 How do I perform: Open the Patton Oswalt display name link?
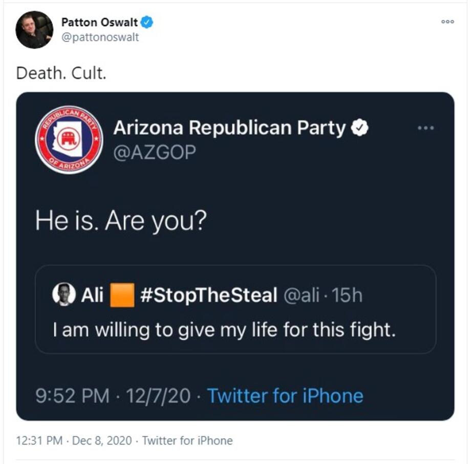click(99, 22)
